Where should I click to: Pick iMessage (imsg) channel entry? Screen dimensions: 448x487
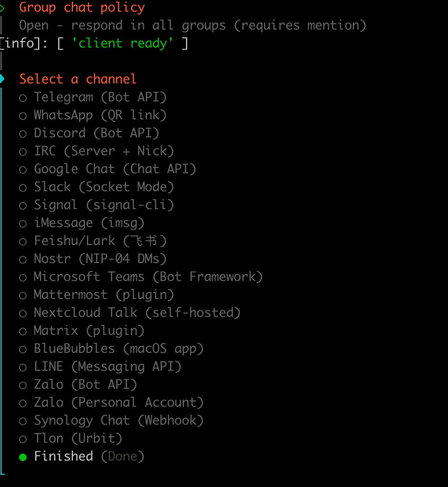[x=23, y=223]
